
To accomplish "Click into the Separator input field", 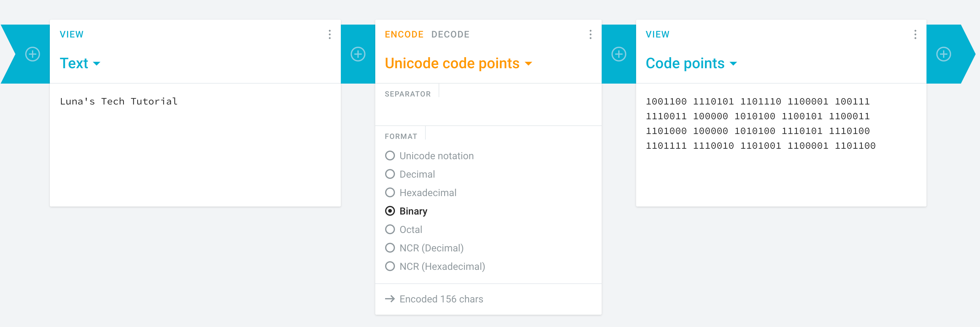I will coord(488,112).
